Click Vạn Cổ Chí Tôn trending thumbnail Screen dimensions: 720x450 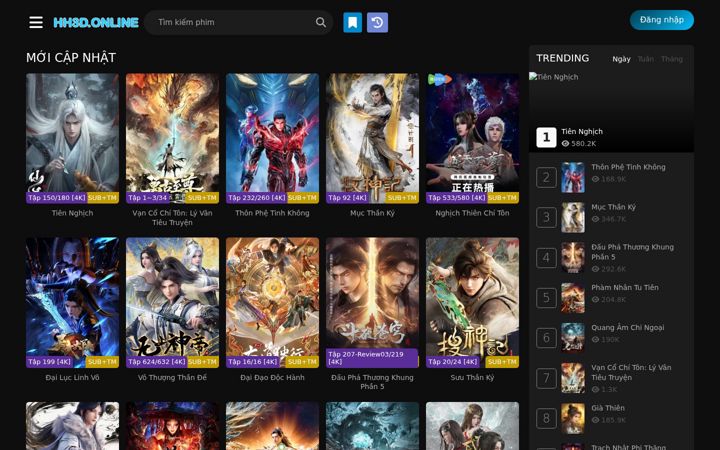coord(573,378)
